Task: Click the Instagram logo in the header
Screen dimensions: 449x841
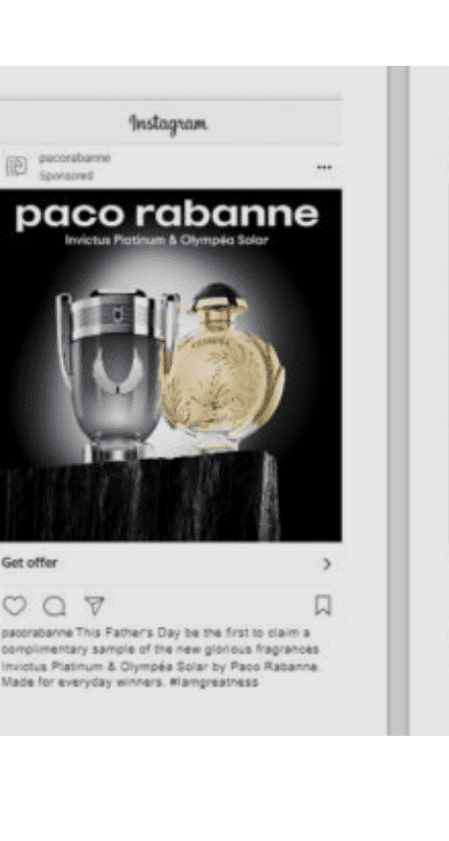Action: click(x=168, y=124)
